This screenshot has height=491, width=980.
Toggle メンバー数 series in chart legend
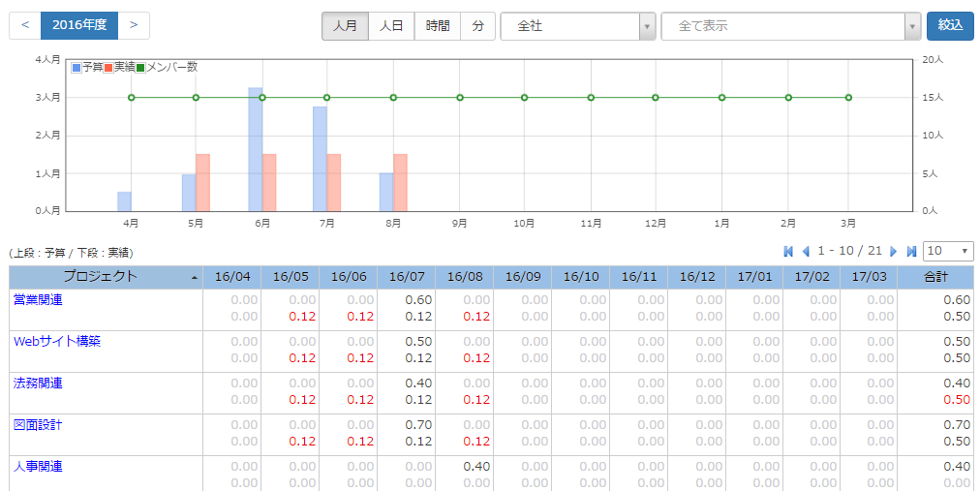pos(167,68)
